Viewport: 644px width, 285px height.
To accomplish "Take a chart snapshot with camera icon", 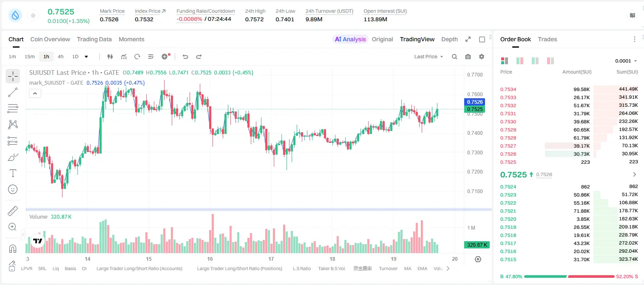I will pos(468,57).
